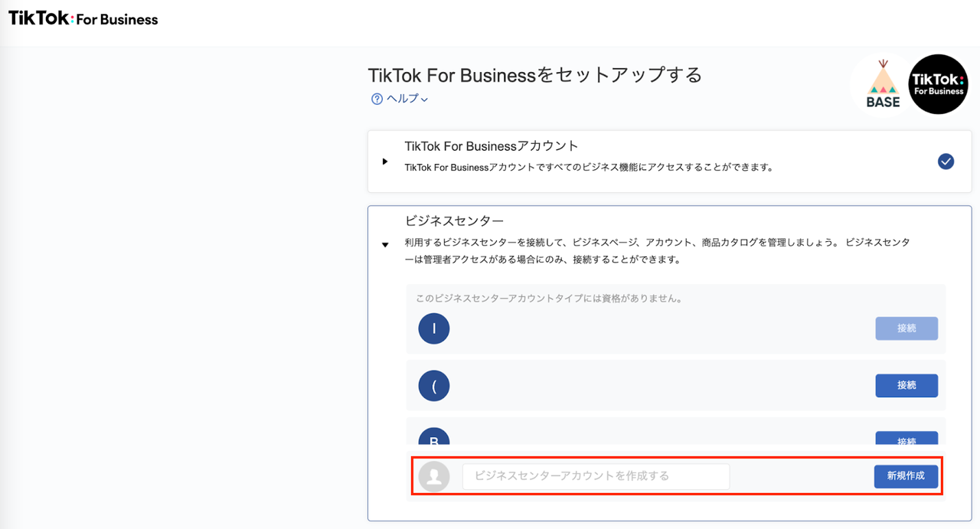Expand the TikTok For Businessアカウント section

[385, 161]
